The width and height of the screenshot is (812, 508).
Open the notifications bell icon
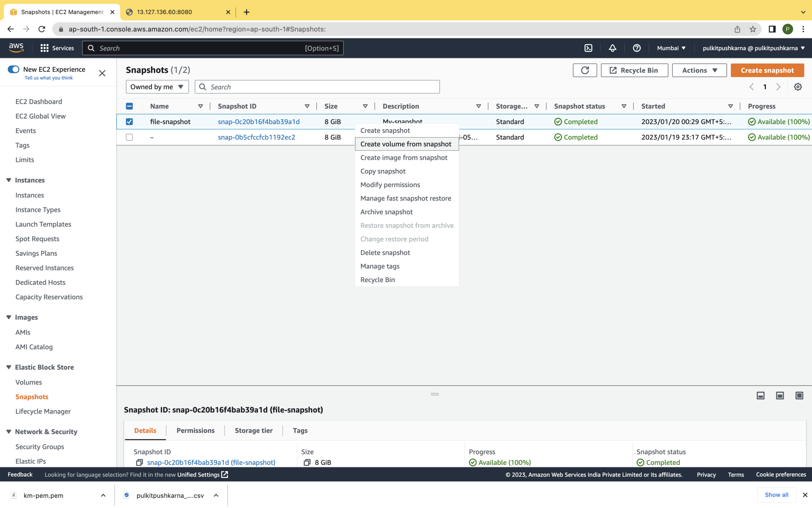(612, 48)
